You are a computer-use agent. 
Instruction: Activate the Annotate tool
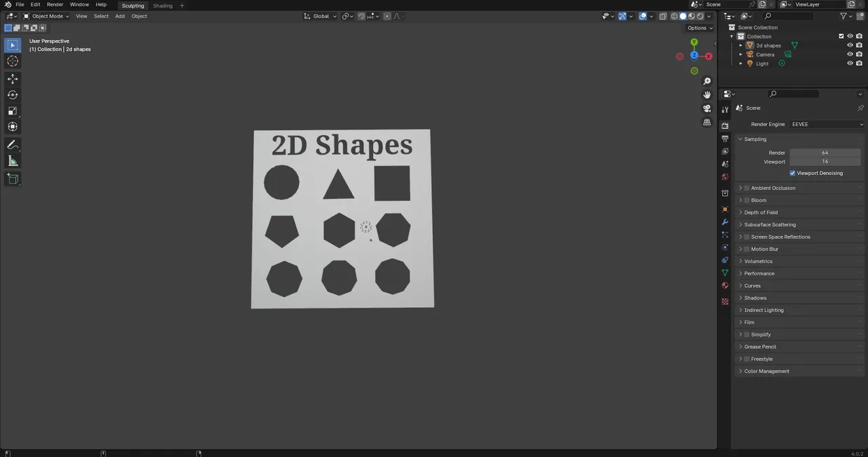pos(12,144)
